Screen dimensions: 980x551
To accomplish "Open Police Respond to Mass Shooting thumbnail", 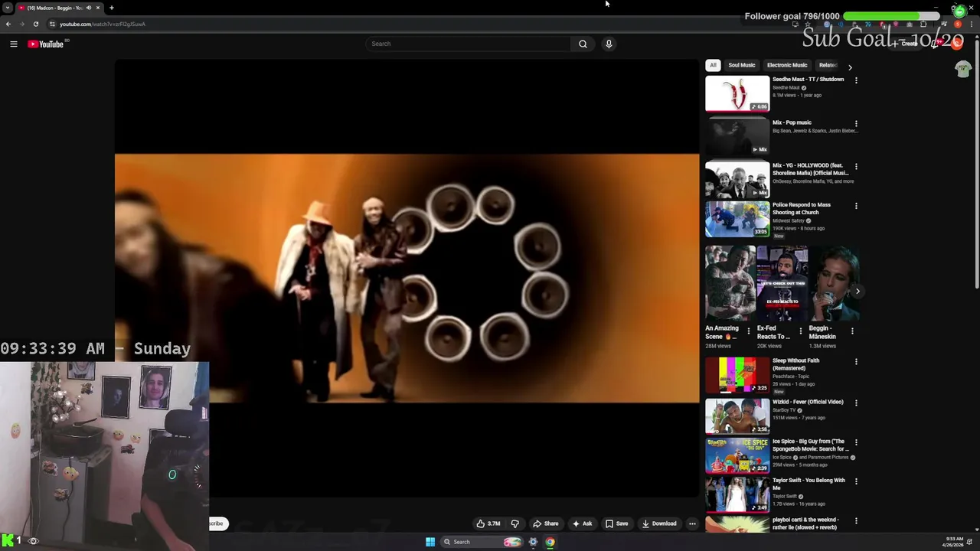I will point(737,219).
